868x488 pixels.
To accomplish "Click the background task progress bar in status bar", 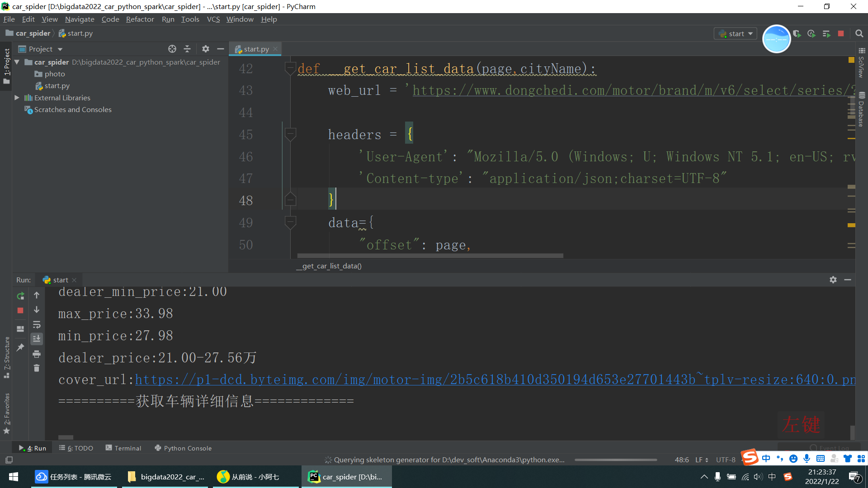I will click(x=616, y=460).
